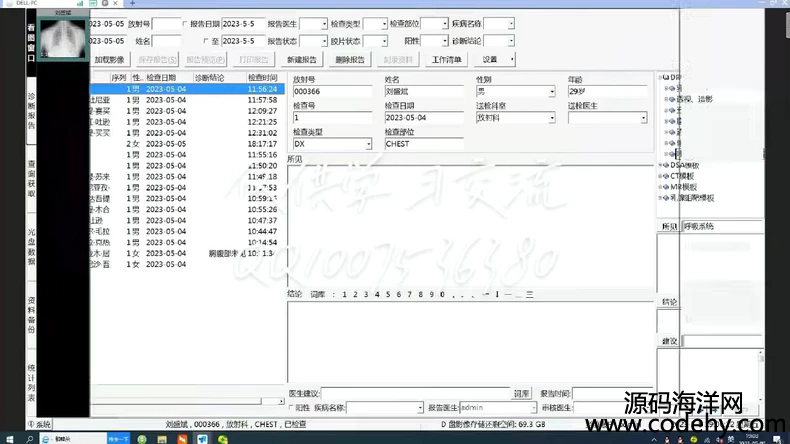Select the exam row timed 12:09:27
Screen dimensions: 790x444
187,111
